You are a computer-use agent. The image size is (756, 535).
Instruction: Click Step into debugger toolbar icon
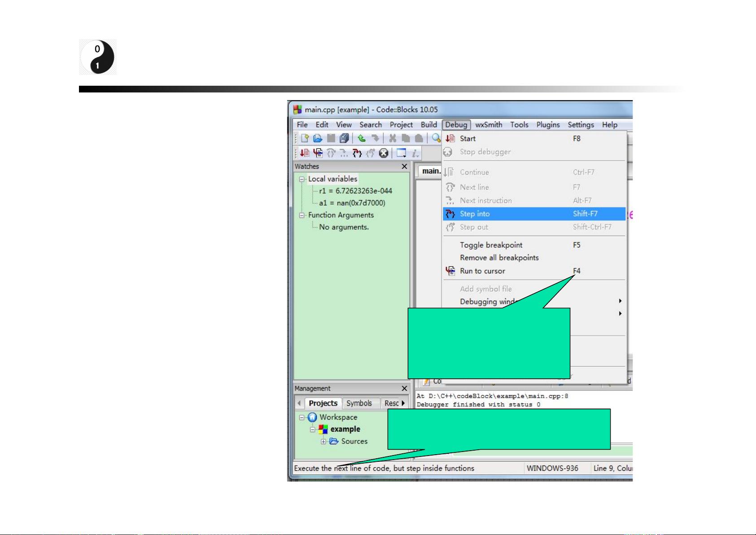pos(357,153)
